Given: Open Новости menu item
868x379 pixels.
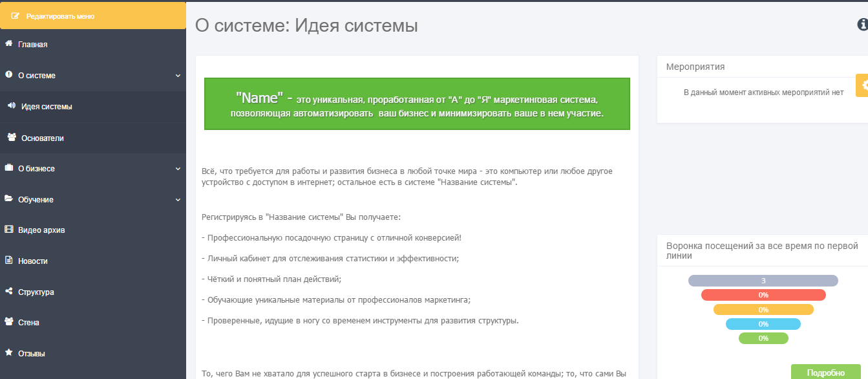Looking at the screenshot, I should (93, 261).
